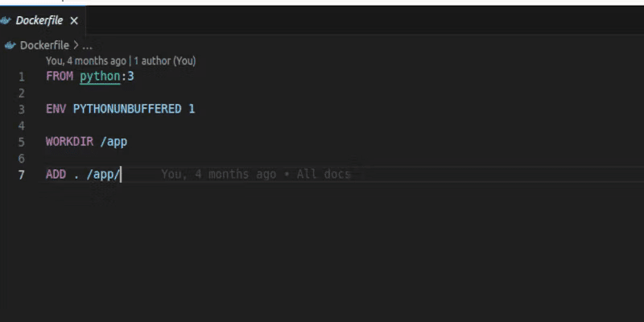Click line number 3 in gutter

[22, 109]
